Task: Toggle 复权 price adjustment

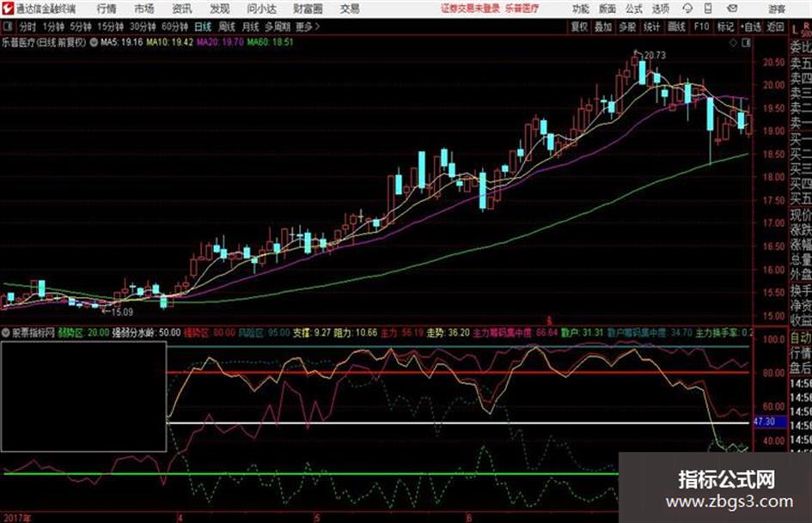Action: point(578,27)
